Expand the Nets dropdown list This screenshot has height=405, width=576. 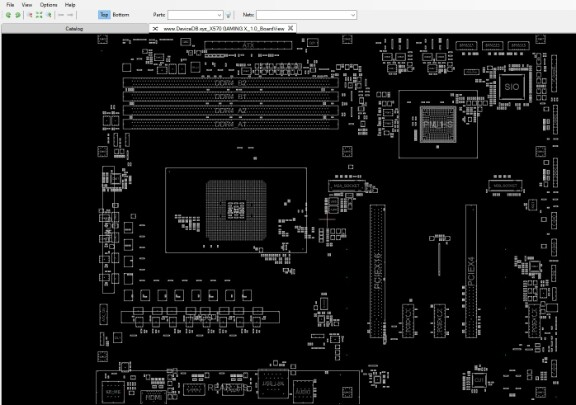[353, 15]
